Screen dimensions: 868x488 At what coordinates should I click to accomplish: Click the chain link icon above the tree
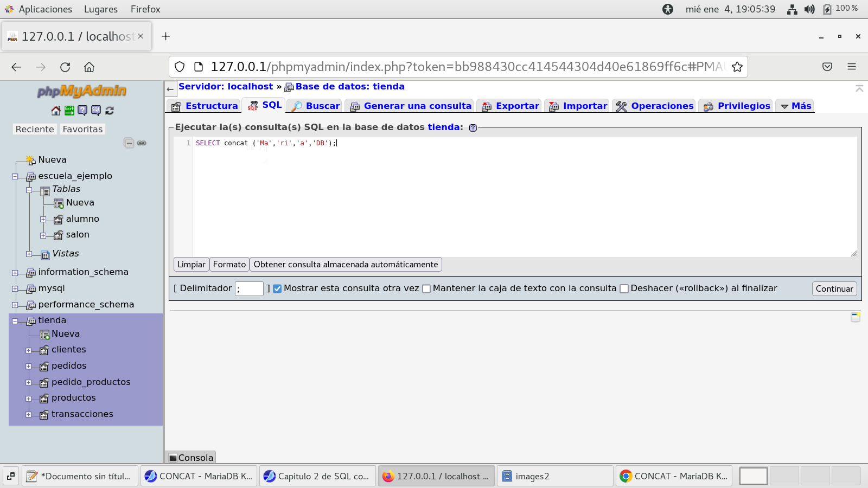142,143
